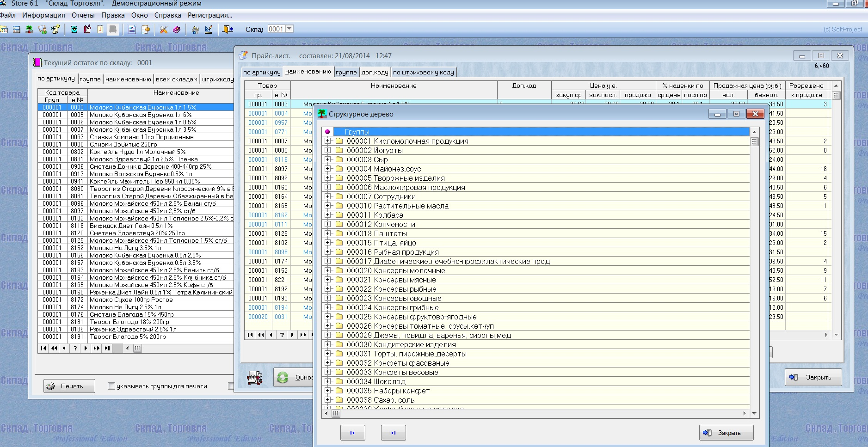Expand 000034 Шоколад group node
The width and height of the screenshot is (868, 447).
click(328, 381)
